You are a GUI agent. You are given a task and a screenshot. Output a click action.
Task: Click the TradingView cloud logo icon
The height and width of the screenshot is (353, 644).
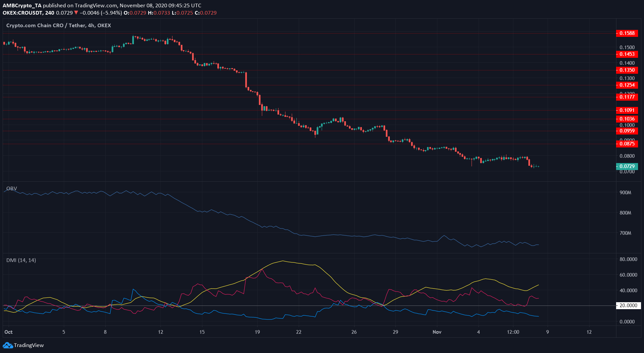tap(8, 345)
